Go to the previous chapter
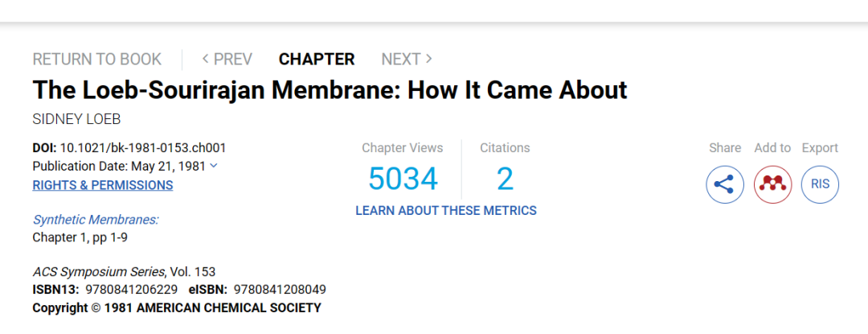Screen dimensions: 868x334 (x=227, y=60)
